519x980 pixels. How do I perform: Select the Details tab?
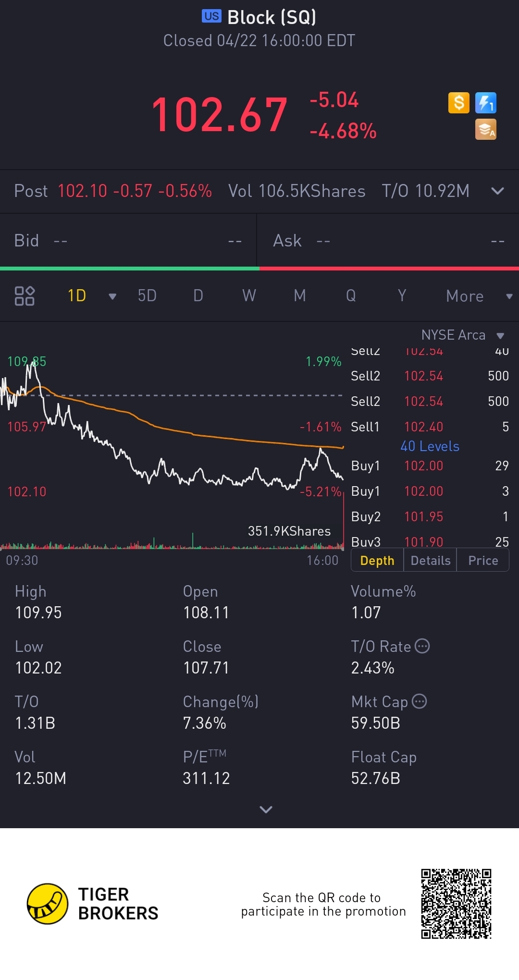pyautogui.click(x=431, y=561)
